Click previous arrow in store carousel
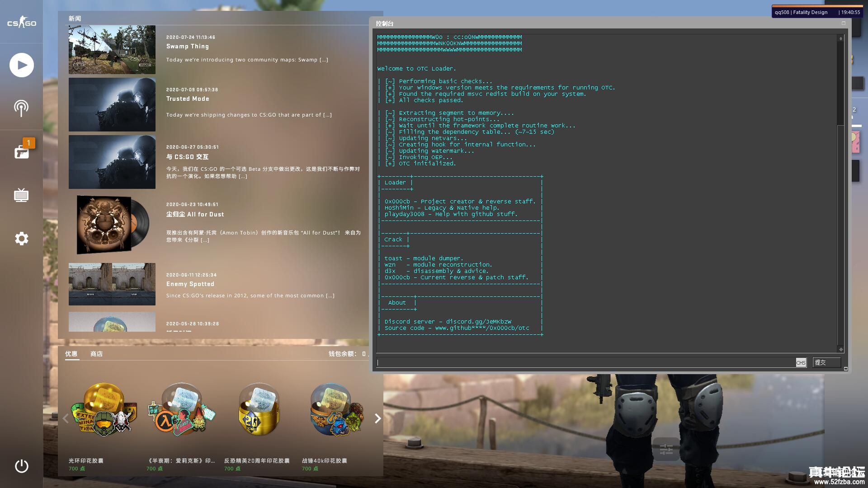The width and height of the screenshot is (868, 488). click(66, 418)
